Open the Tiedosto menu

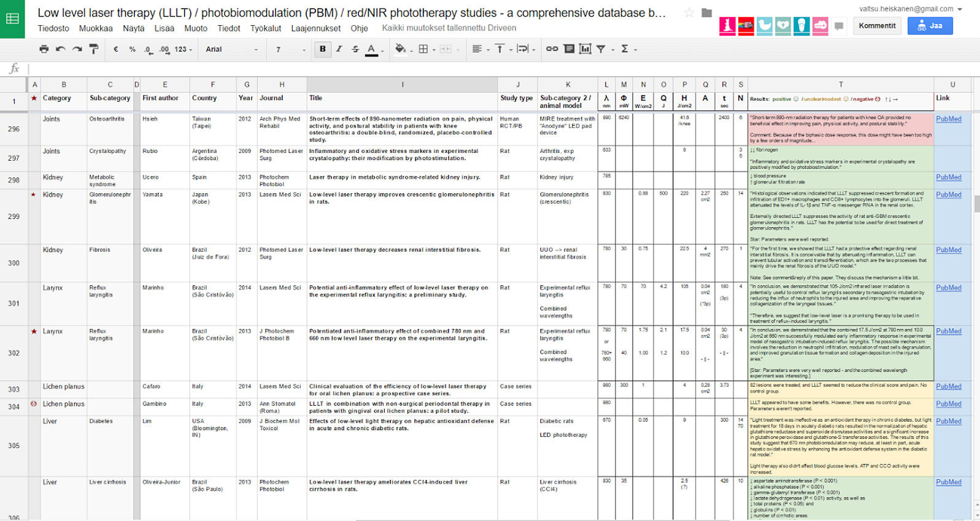click(53, 28)
